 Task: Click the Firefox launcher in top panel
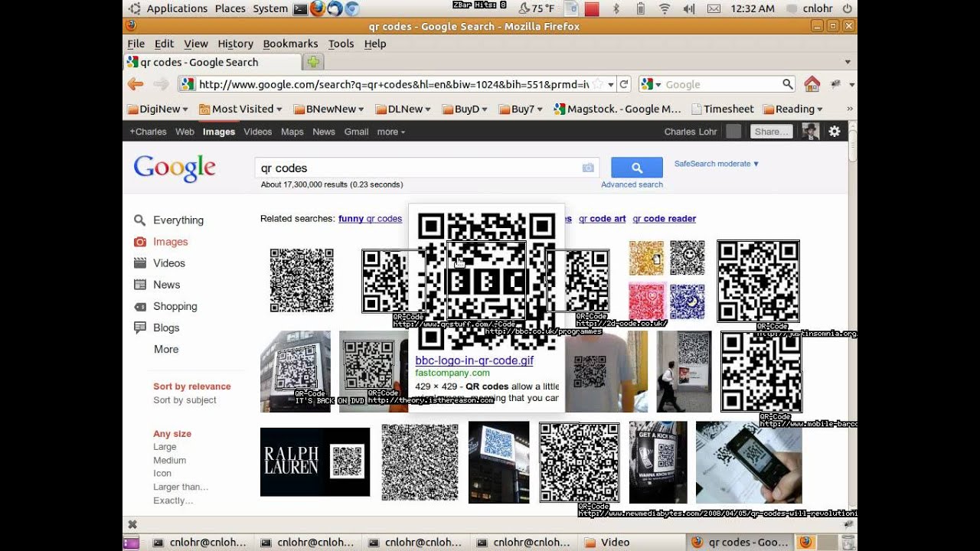(318, 8)
